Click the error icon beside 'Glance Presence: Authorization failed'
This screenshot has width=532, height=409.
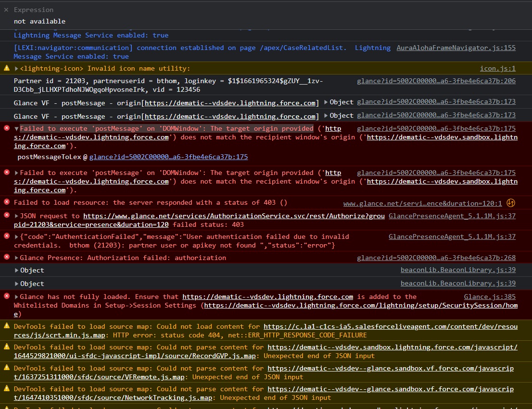coord(7,257)
